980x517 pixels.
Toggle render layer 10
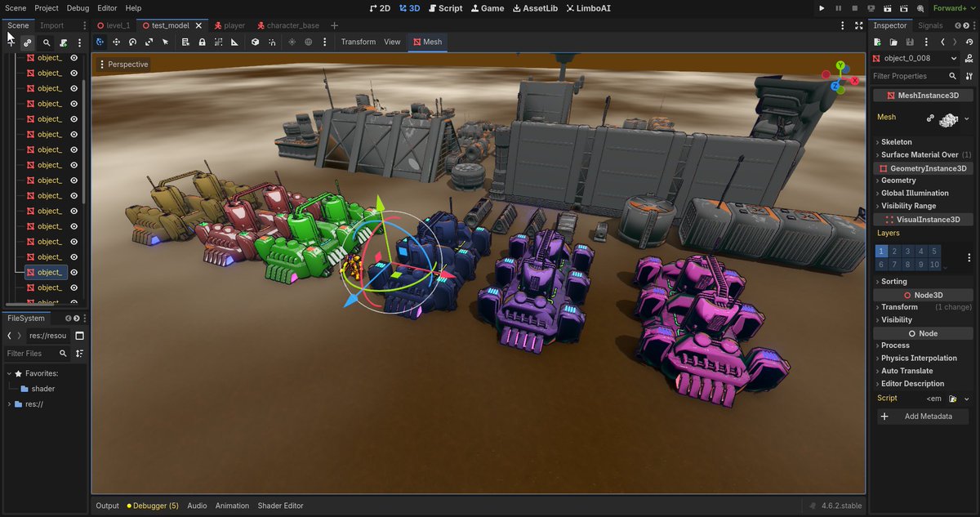pos(934,265)
